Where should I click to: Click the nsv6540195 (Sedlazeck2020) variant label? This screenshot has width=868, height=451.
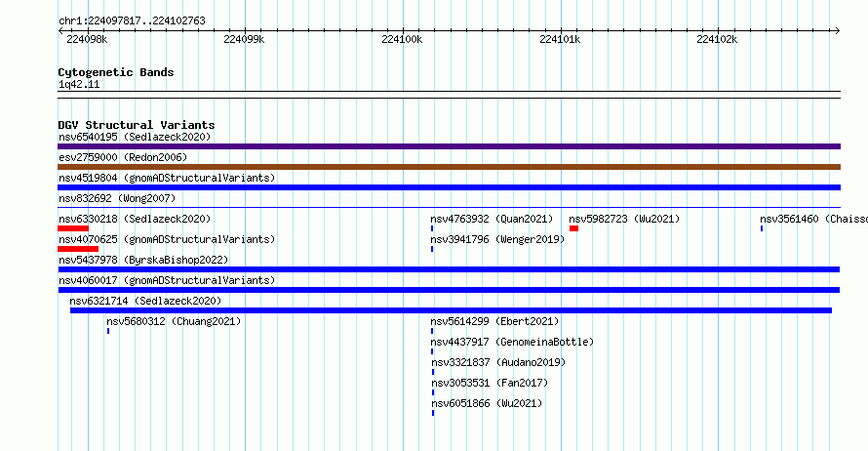(x=135, y=137)
